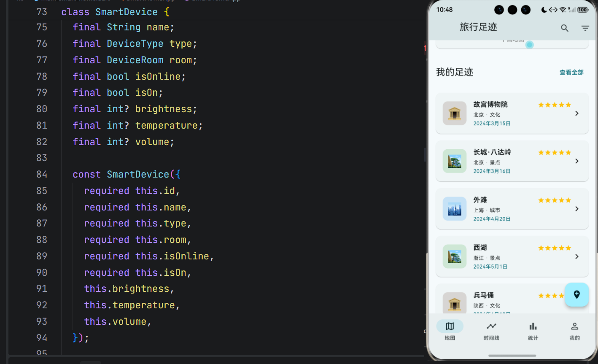The image size is (598, 364).
Task: Click the 'final int? volume;' code line
Action: click(x=123, y=142)
